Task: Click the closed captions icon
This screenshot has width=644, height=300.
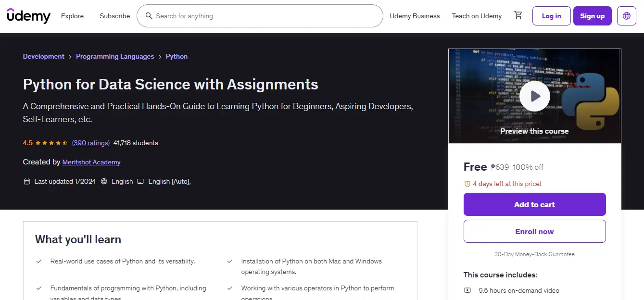Action: click(140, 181)
